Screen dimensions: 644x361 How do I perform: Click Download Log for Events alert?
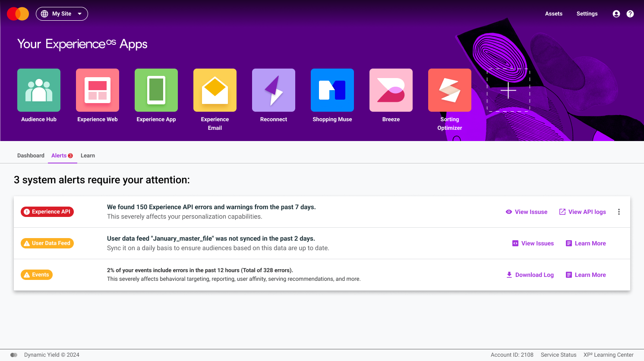tap(530, 275)
